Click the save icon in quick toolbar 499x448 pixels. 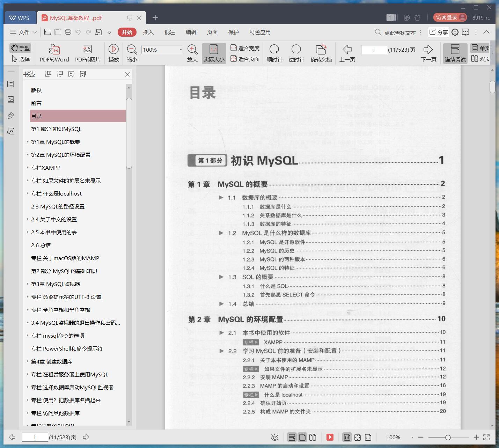click(58, 32)
